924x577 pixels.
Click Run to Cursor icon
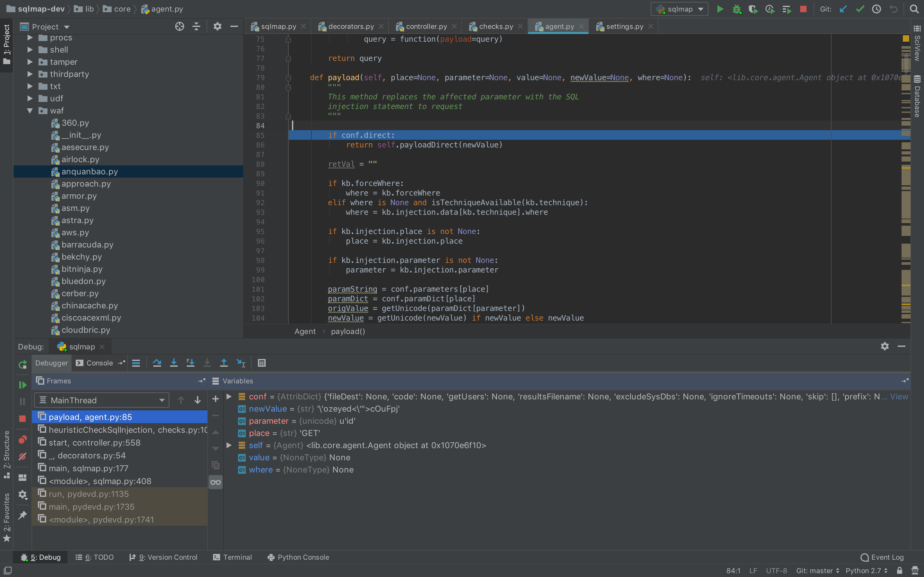pyautogui.click(x=241, y=363)
